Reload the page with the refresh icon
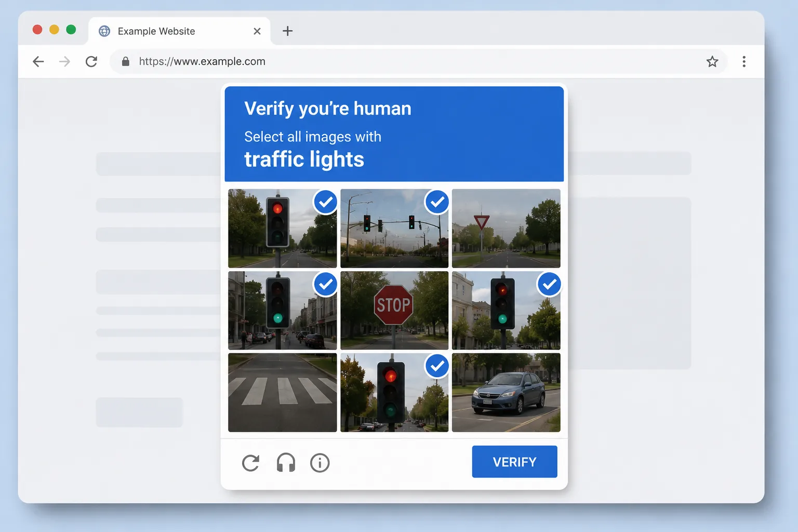798x532 pixels. tap(91, 62)
